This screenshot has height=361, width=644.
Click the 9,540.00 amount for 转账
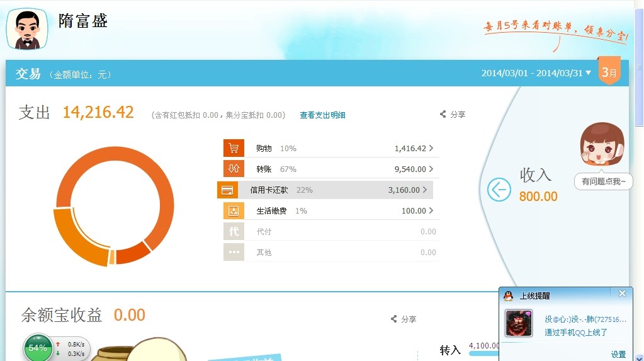coord(410,169)
